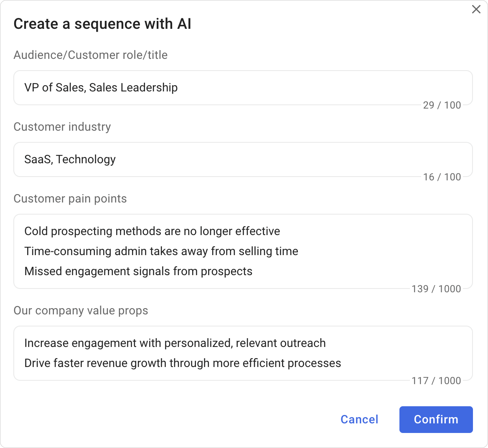Click the Audience/Customer role/title input field
The width and height of the screenshot is (488, 448).
(x=242, y=88)
